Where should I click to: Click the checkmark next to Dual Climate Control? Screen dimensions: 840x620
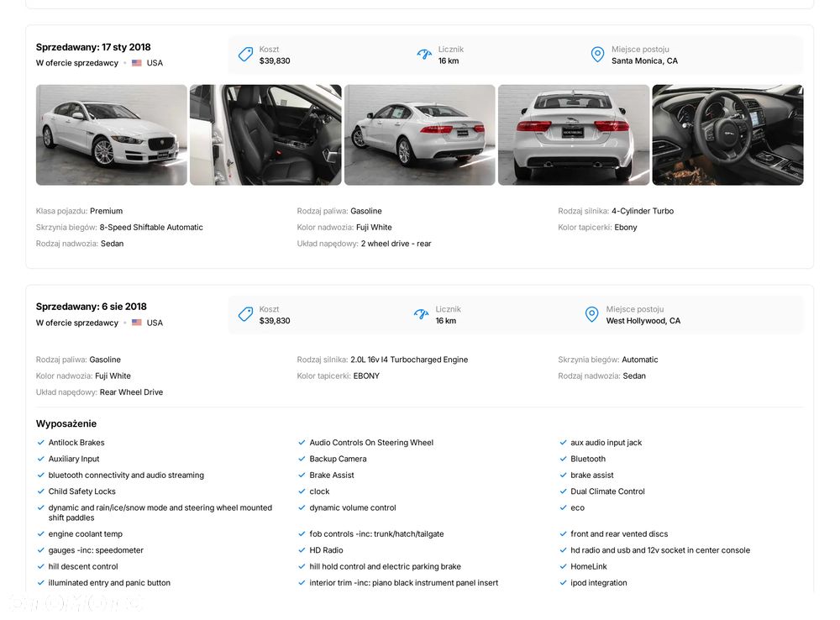563,491
